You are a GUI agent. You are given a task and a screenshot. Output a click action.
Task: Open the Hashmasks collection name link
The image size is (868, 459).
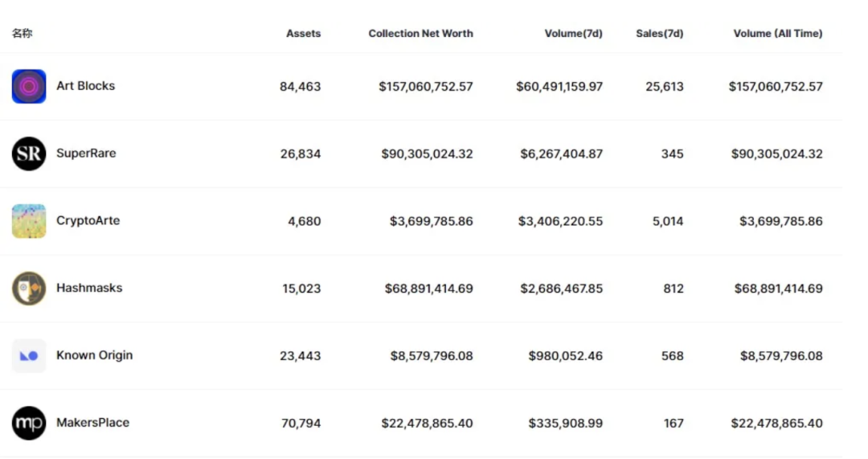89,288
